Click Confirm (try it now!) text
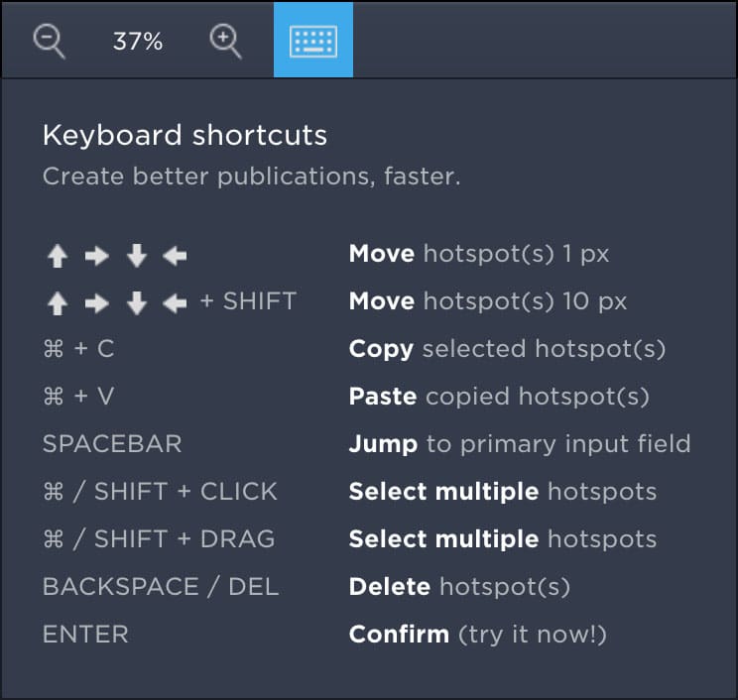The image size is (738, 700). (477, 634)
